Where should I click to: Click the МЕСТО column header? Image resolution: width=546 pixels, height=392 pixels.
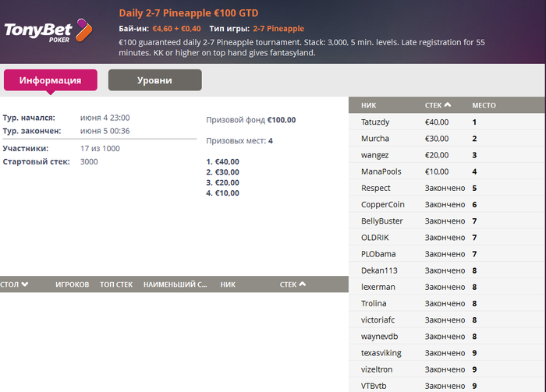[484, 105]
